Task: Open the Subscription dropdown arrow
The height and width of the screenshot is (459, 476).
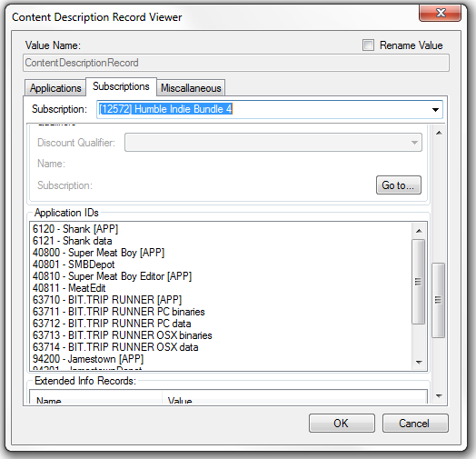Action: tap(435, 109)
